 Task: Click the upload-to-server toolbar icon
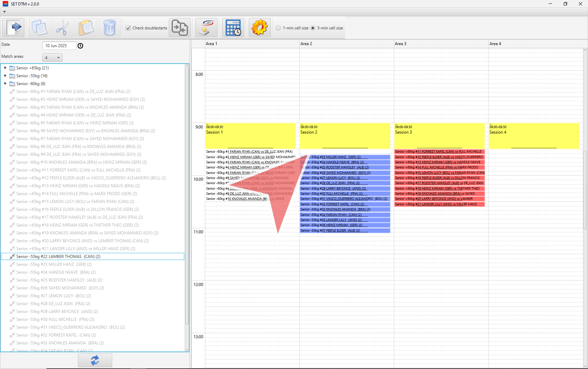(x=206, y=28)
